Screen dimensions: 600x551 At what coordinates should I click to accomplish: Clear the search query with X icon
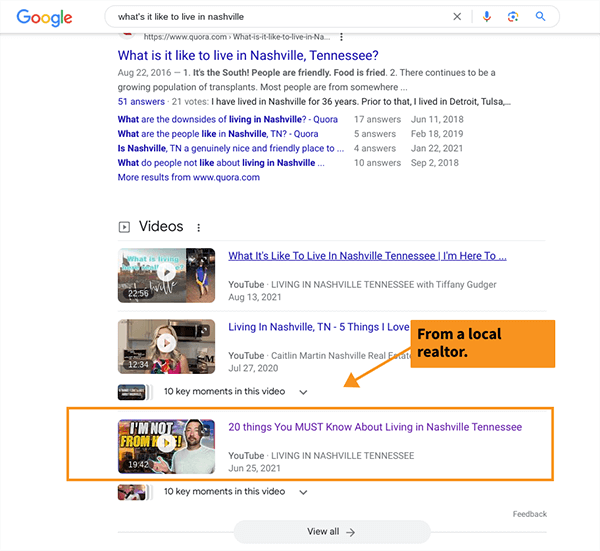[x=457, y=16]
